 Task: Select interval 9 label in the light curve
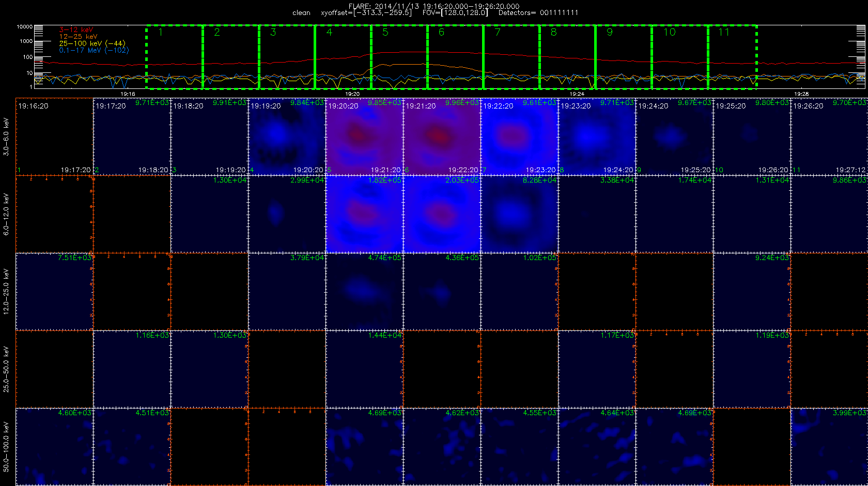click(x=610, y=33)
